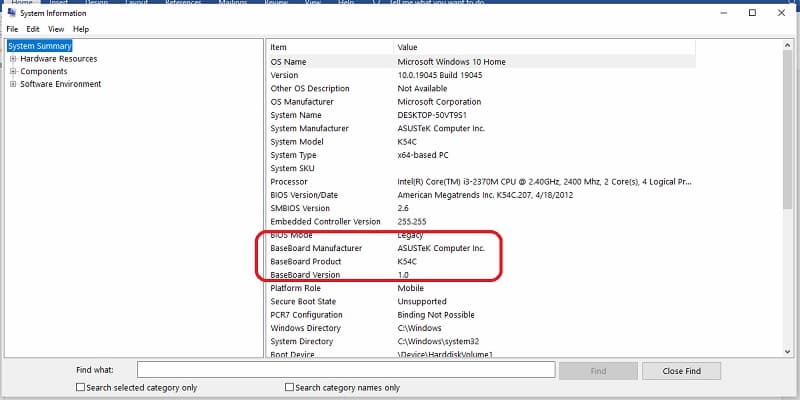
Task: Click value 10.0.19045 Build 19045
Action: click(x=440, y=75)
